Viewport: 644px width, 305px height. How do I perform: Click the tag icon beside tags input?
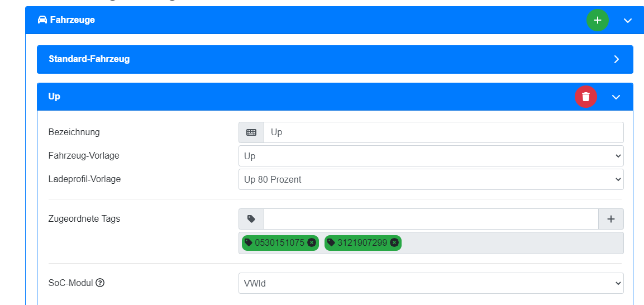pos(251,219)
